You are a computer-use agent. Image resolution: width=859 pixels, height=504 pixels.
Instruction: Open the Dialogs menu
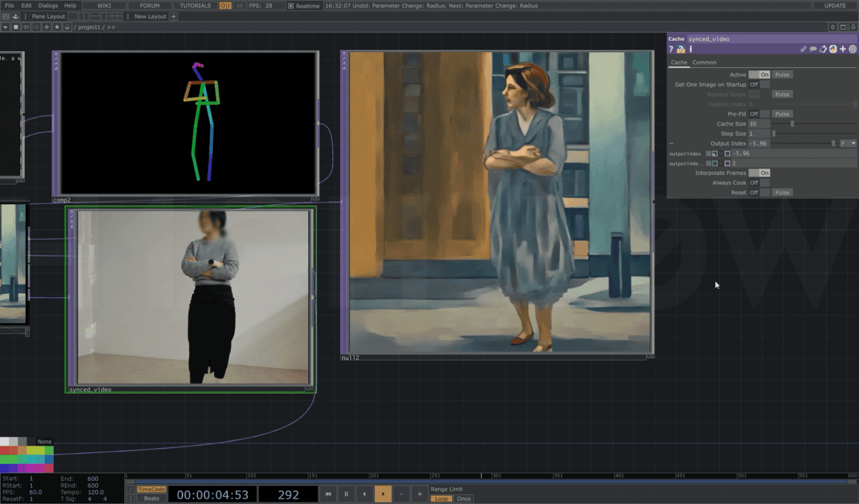(x=48, y=6)
